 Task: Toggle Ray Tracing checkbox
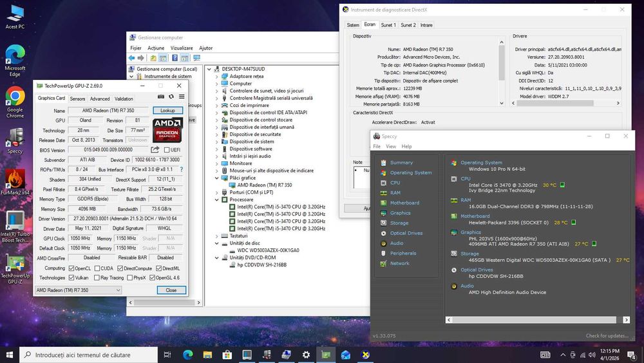pyautogui.click(x=97, y=278)
